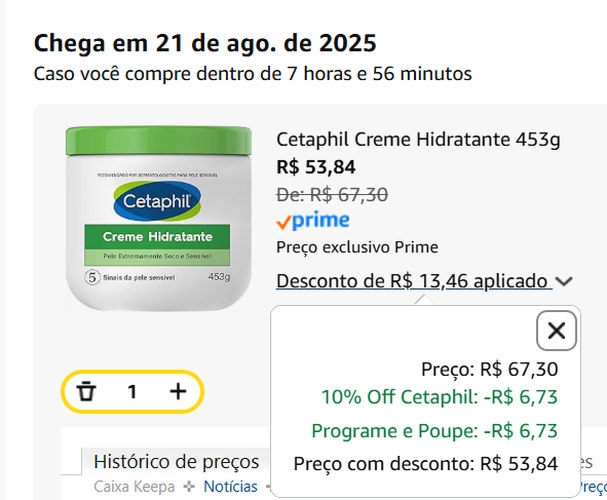Close the discount details popup
607x500 pixels.
tap(557, 331)
